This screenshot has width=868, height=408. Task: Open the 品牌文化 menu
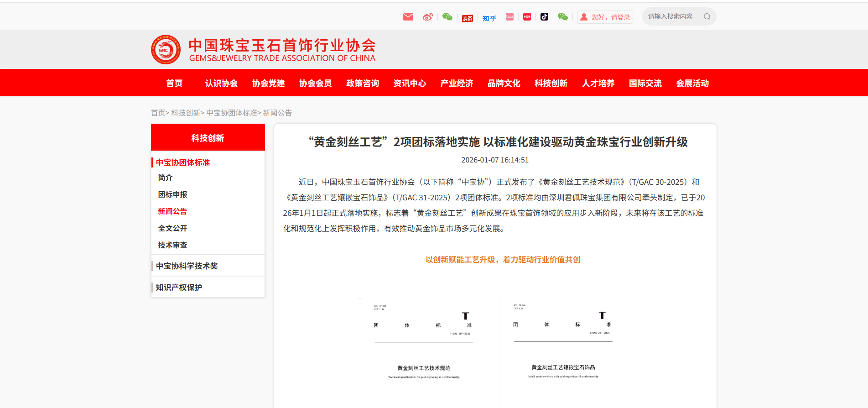click(x=504, y=83)
